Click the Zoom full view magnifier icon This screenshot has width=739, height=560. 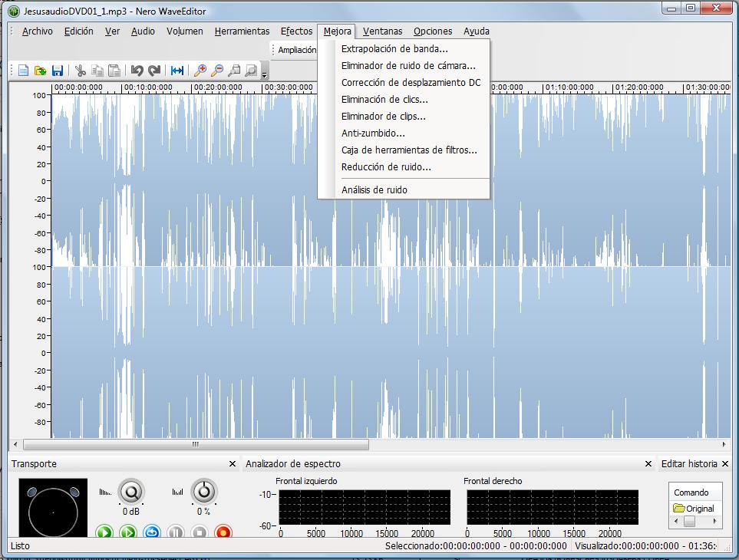251,71
